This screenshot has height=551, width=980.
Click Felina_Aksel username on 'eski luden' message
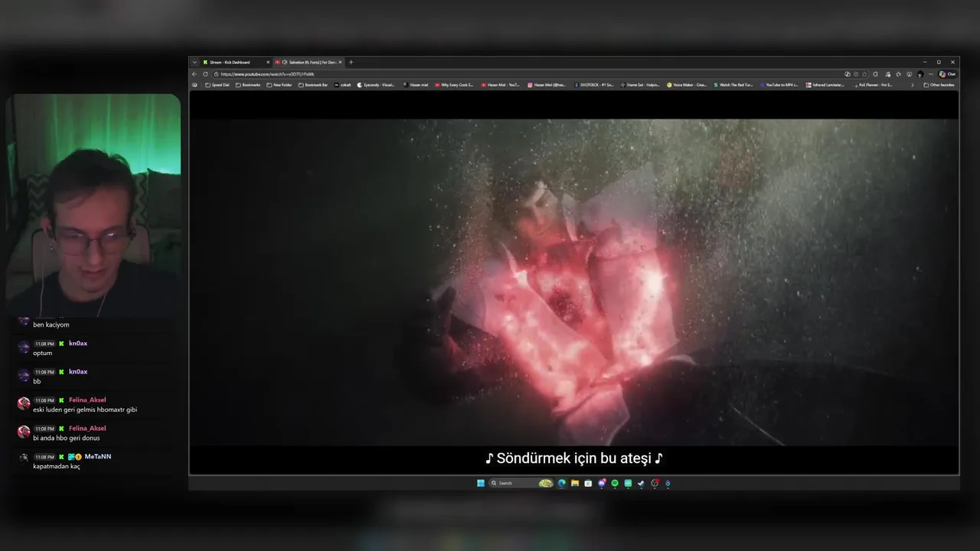click(87, 400)
